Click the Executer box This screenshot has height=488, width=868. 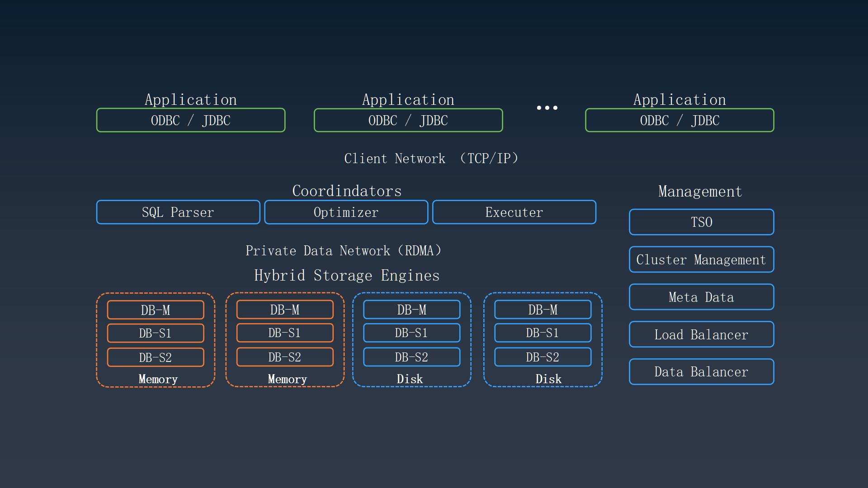(514, 212)
